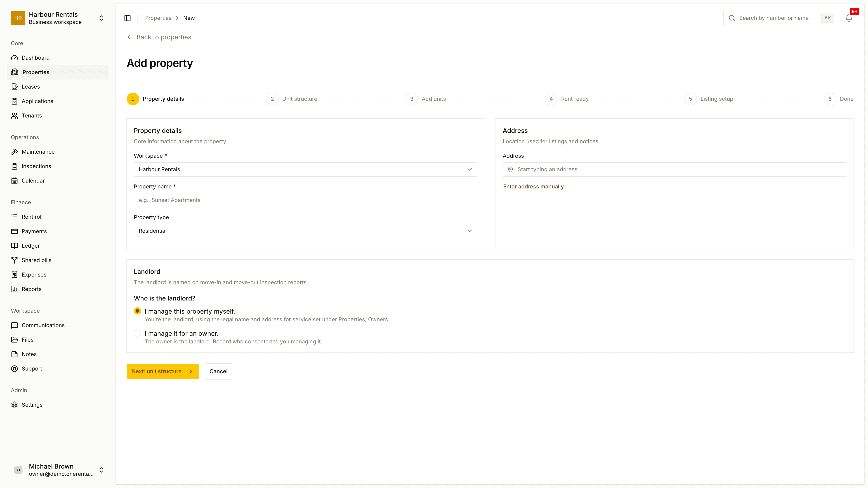Go to step 5 Listing setup
The height and width of the screenshot is (488, 868).
pos(709,99)
